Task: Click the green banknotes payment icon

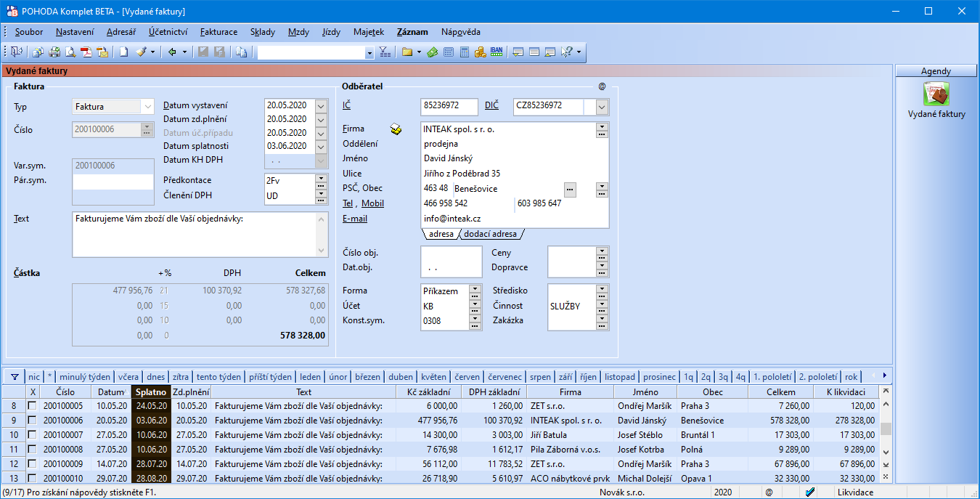Action: (x=433, y=52)
